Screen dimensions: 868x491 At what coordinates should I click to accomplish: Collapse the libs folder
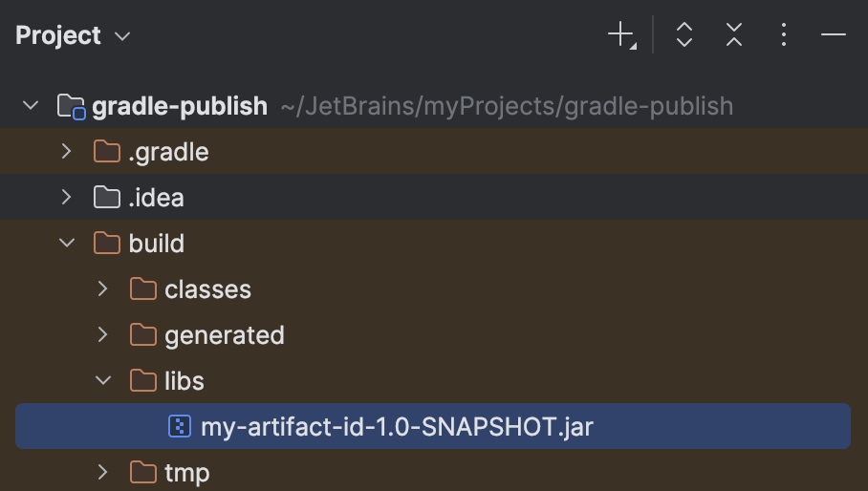[103, 381]
